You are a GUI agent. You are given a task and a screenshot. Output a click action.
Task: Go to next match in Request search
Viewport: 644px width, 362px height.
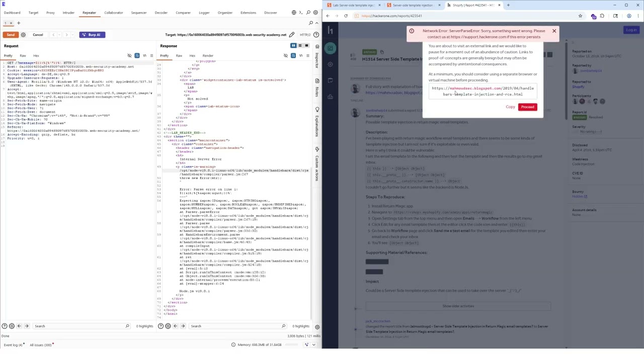pyautogui.click(x=27, y=326)
